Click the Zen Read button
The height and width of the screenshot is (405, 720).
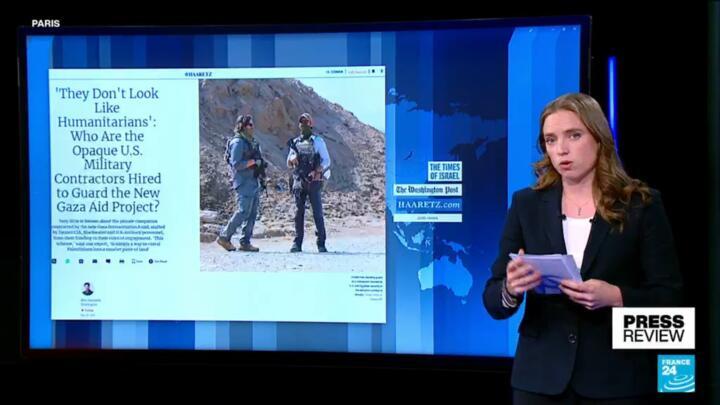158,261
